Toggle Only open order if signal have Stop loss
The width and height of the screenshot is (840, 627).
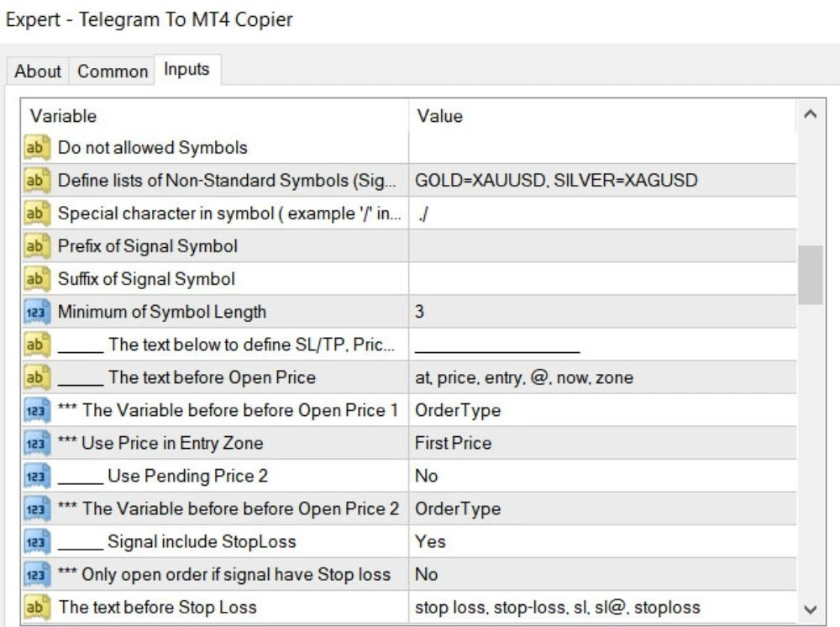coord(602,575)
